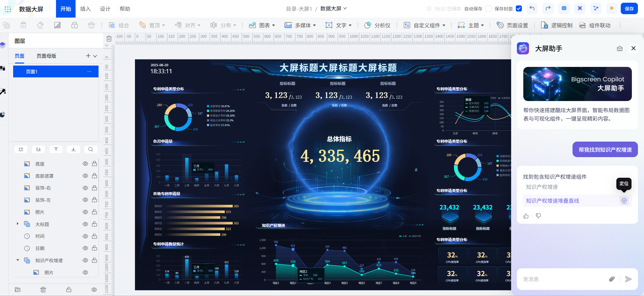Click the trash icon at layer panel bottom
644x296 pixels.
point(43,290)
